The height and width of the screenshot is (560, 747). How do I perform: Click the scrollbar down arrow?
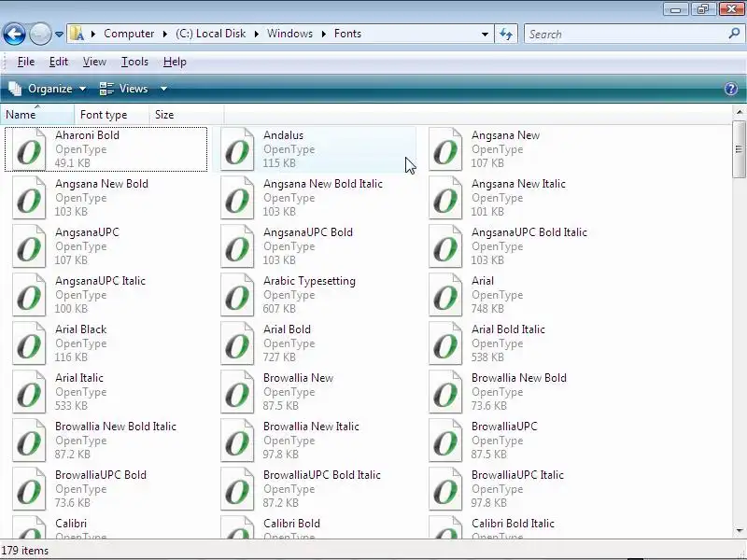point(739,530)
